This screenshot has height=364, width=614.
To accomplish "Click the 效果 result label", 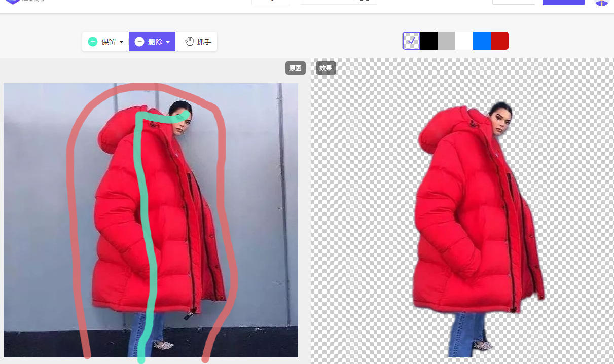I will (x=326, y=68).
